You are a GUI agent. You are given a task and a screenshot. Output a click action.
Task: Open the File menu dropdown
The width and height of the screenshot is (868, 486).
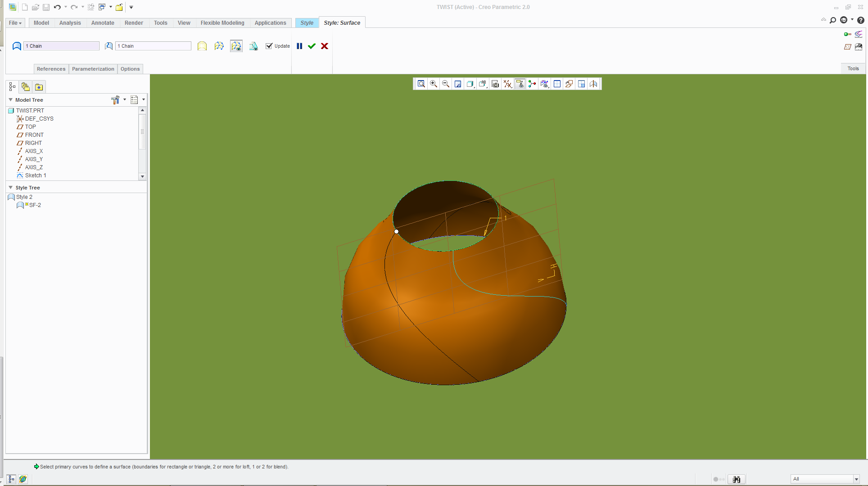tap(15, 23)
